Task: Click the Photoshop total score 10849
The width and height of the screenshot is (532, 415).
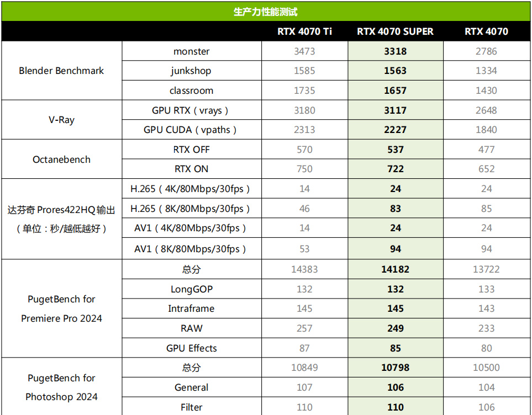Action: (304, 368)
